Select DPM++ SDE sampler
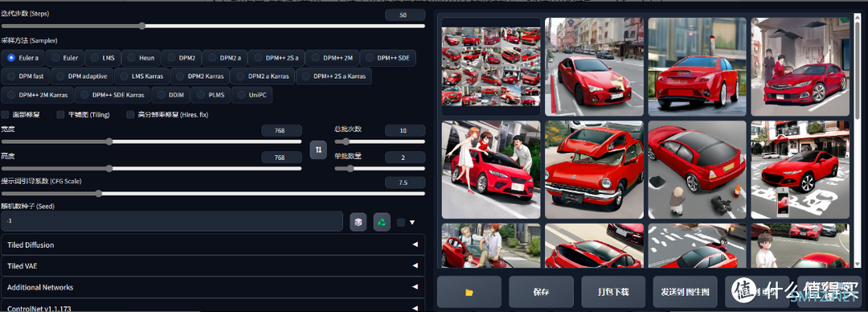Image resolution: width=868 pixels, height=312 pixels. (388, 58)
